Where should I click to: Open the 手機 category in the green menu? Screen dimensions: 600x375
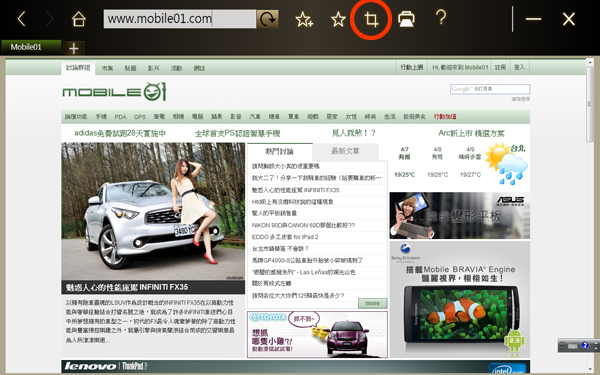tap(101, 116)
